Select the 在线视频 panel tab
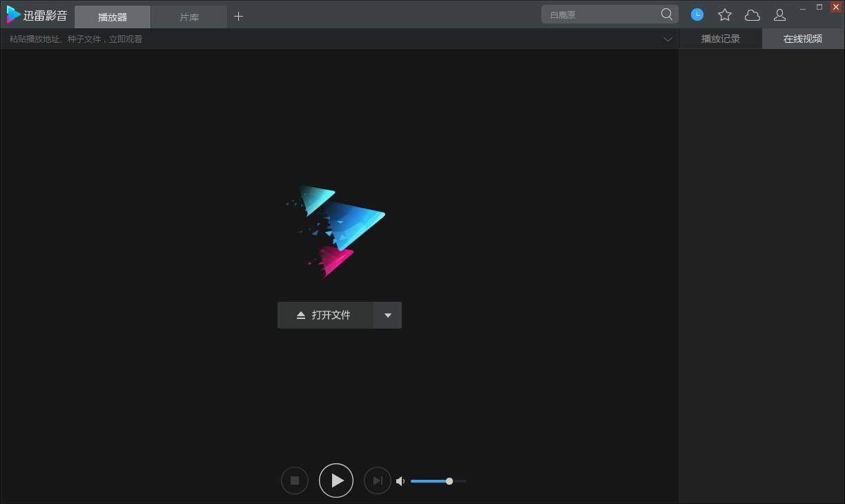Viewport: 845px width, 504px height. pos(802,39)
